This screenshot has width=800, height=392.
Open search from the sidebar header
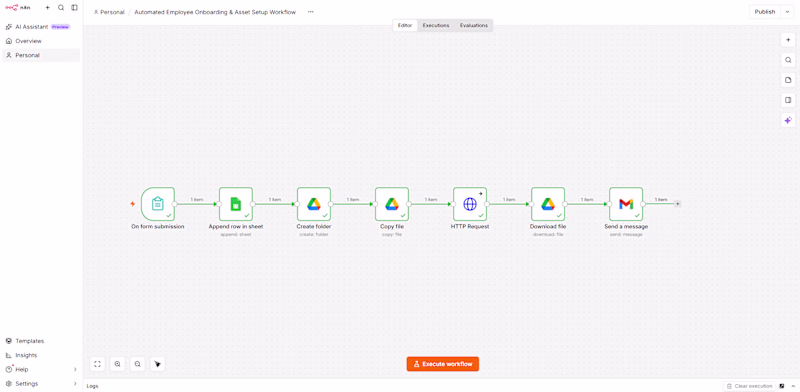[x=61, y=8]
